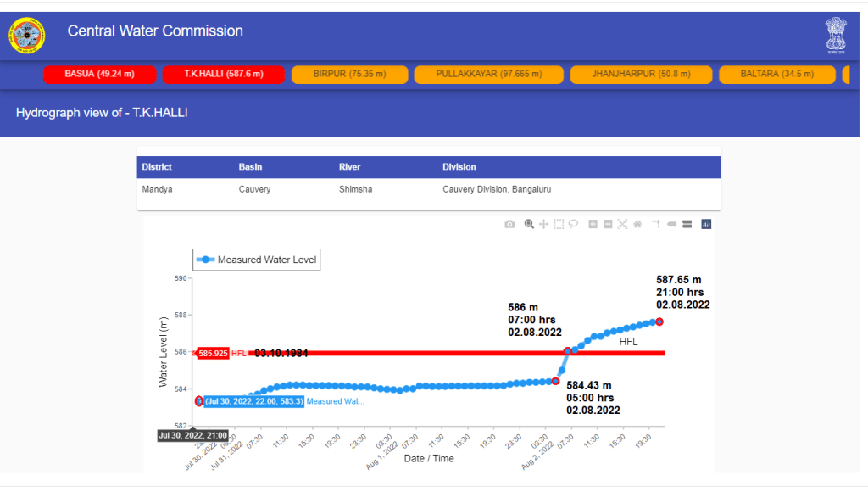This screenshot has height=492, width=868.
Task: Click the Central Water Commission logo
Action: tap(27, 34)
